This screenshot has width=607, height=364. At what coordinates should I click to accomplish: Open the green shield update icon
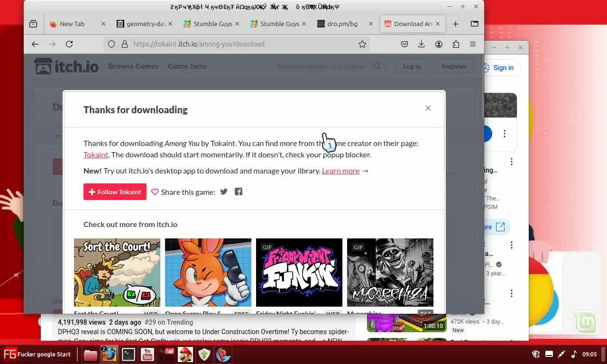tap(204, 355)
